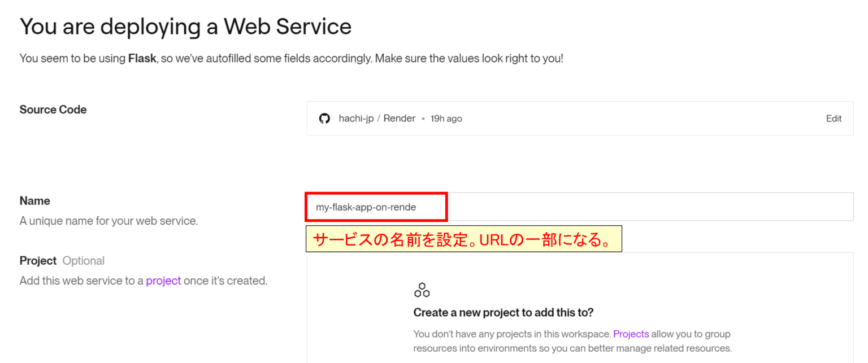Click the bold "Flask" word in the subtitle
This screenshot has height=363, width=868.
141,58
